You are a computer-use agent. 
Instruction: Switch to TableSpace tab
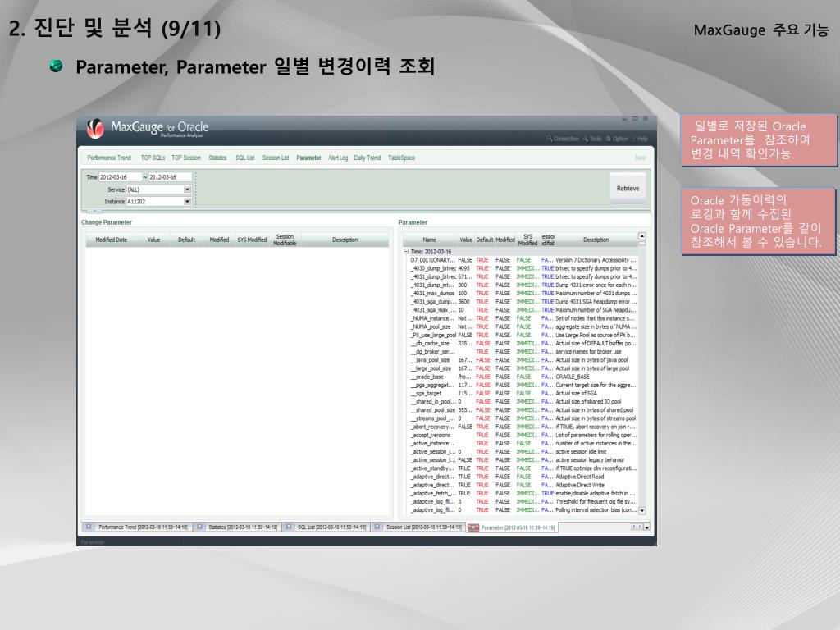click(401, 157)
